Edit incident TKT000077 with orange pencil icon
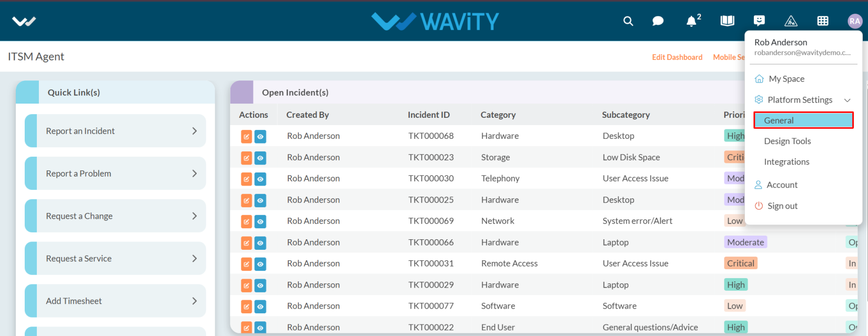 point(246,307)
